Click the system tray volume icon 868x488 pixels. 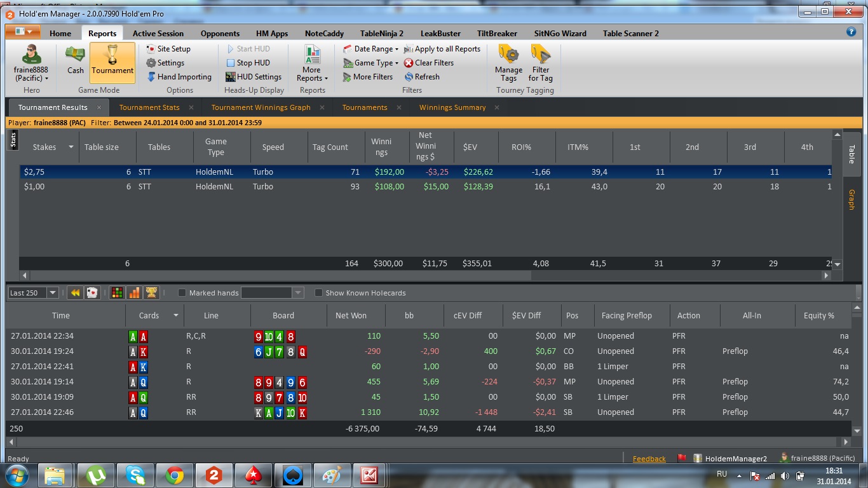tap(785, 476)
